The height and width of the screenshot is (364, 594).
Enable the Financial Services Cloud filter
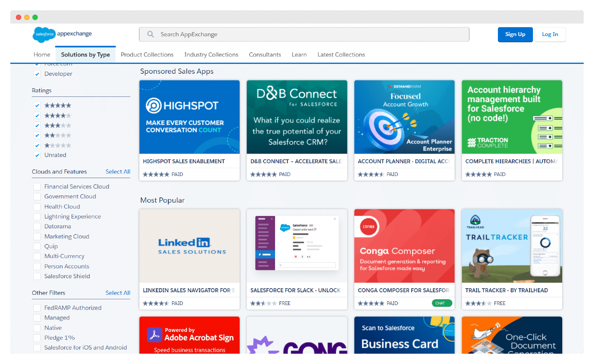pos(37,187)
